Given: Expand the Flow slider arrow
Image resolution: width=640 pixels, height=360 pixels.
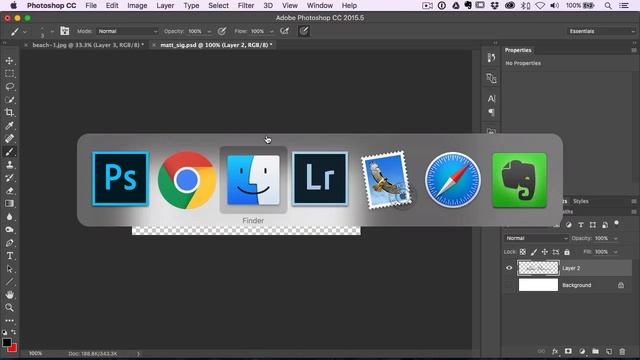Looking at the screenshot, I should pyautogui.click(x=271, y=31).
